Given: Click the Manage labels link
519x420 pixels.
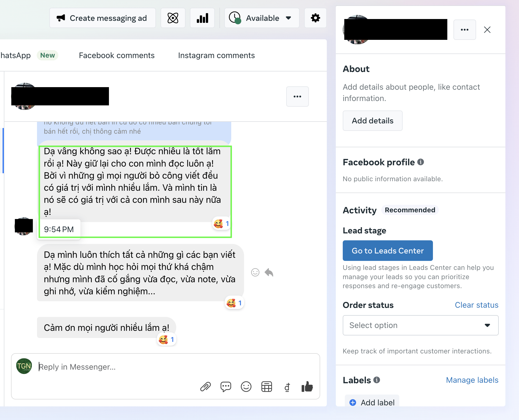Looking at the screenshot, I should (472, 380).
